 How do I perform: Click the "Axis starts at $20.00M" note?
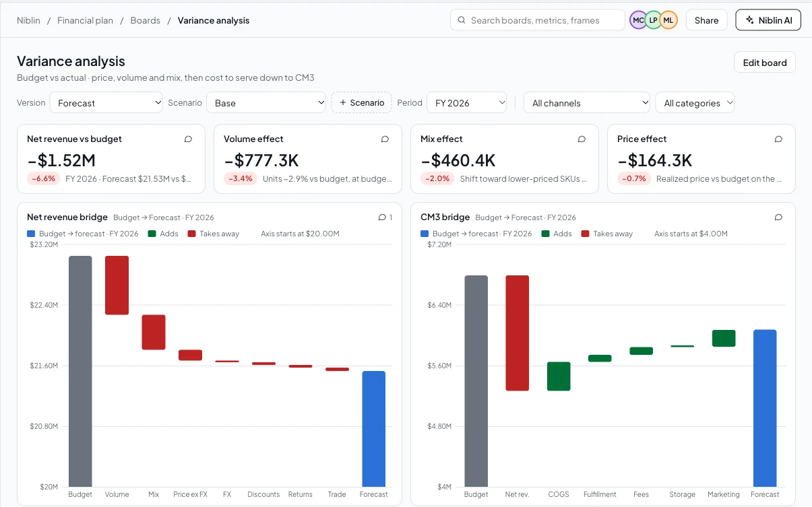(300, 234)
